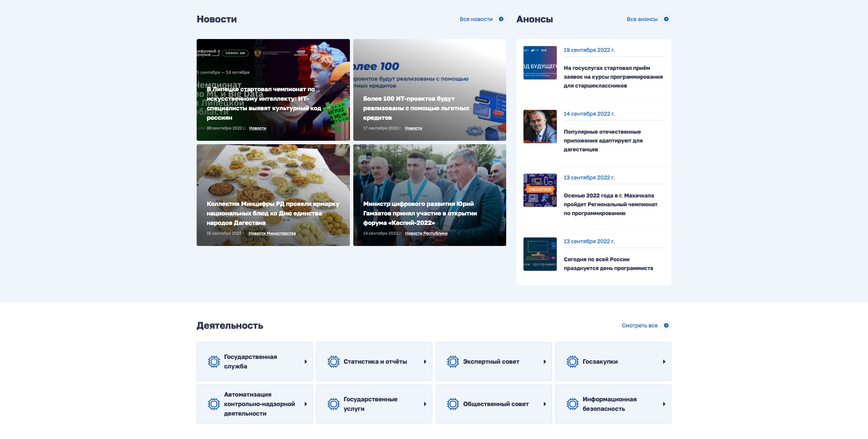Image resolution: width=868 pixels, height=439 pixels.
Task: Click the man portrait thumbnail for 14 сентября
Action: click(x=540, y=127)
